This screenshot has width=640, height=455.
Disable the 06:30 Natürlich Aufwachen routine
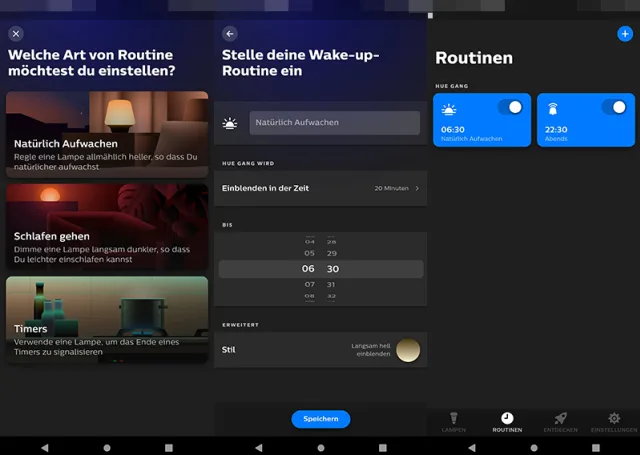(511, 107)
